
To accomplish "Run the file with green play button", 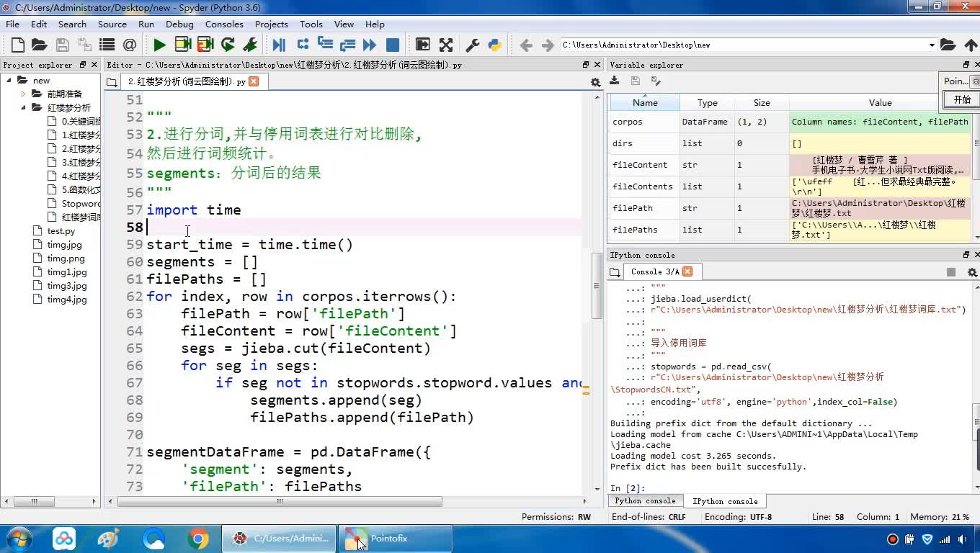I will coord(159,45).
